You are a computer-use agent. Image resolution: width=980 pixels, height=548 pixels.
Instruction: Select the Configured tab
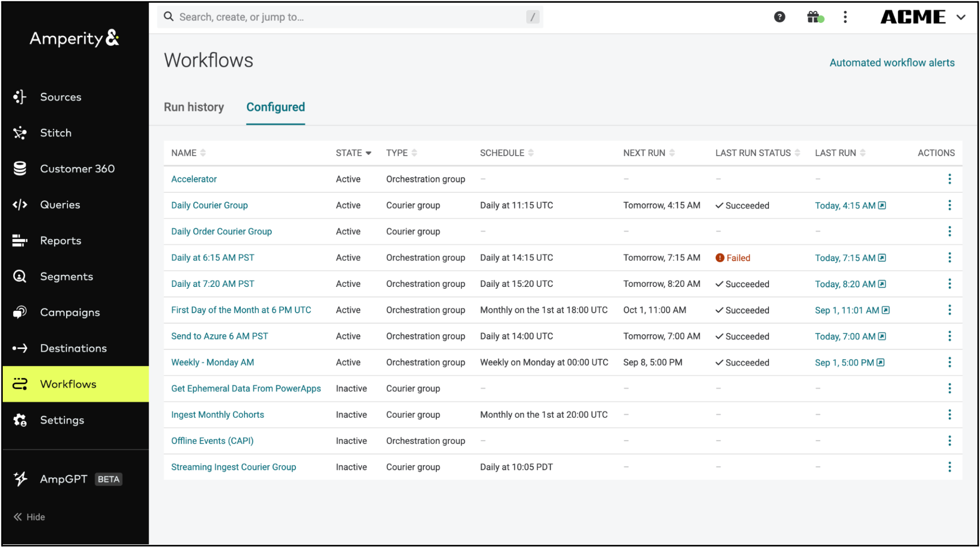click(x=276, y=107)
